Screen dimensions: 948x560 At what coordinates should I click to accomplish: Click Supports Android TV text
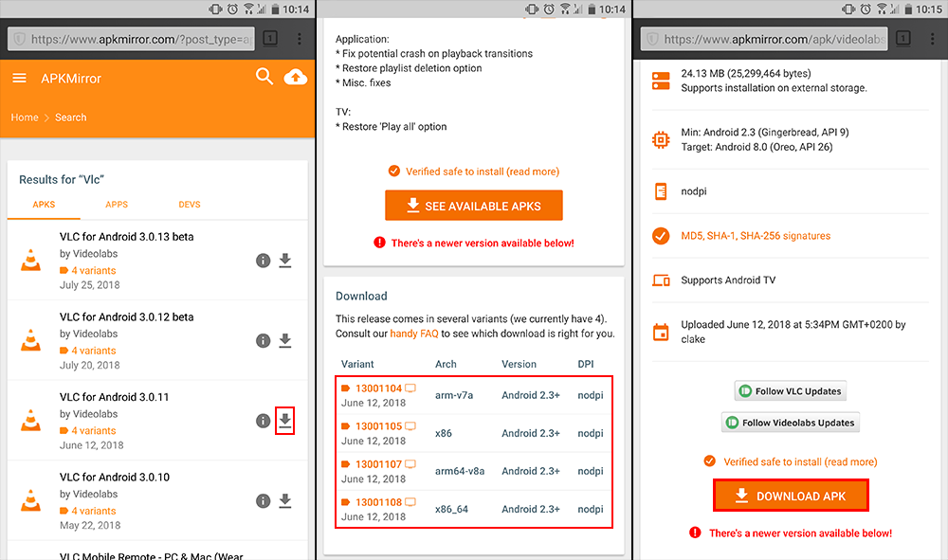click(x=728, y=280)
